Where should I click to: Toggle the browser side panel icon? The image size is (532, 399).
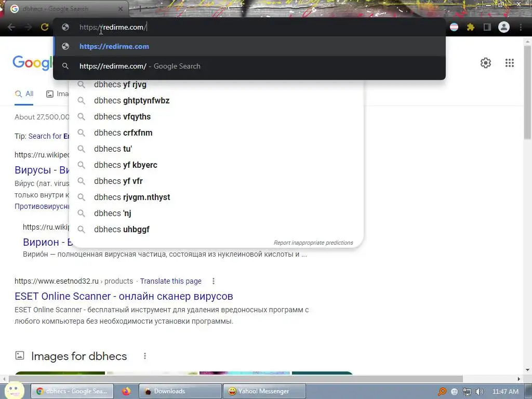pos(487,27)
